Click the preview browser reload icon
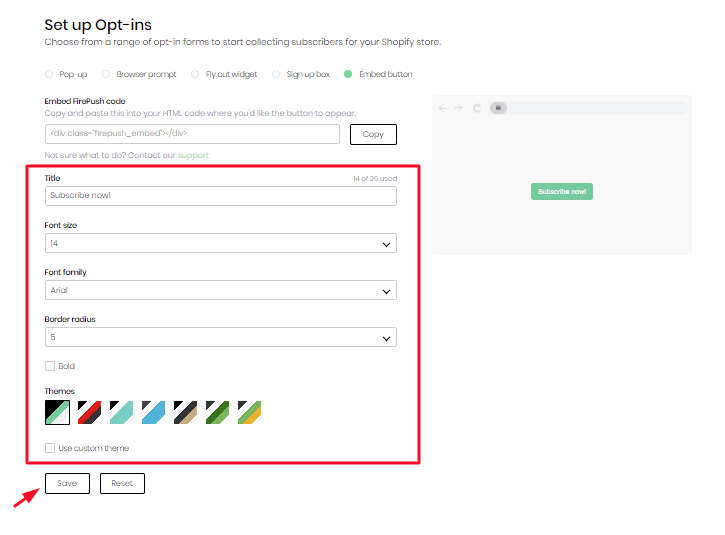The height and width of the screenshot is (535, 725). tap(477, 108)
